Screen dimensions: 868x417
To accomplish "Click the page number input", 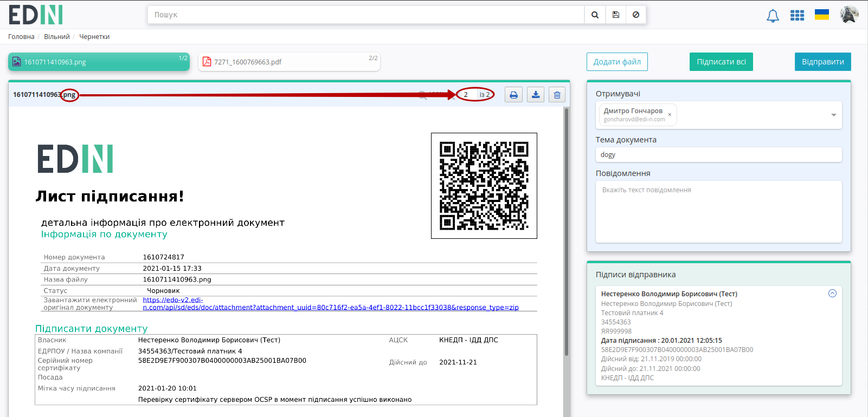I will (x=469, y=95).
